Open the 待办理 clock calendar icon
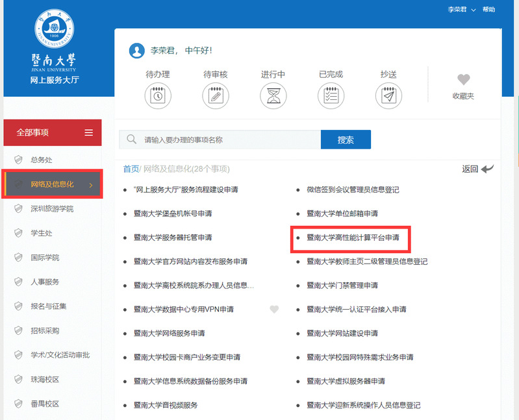 pos(158,96)
